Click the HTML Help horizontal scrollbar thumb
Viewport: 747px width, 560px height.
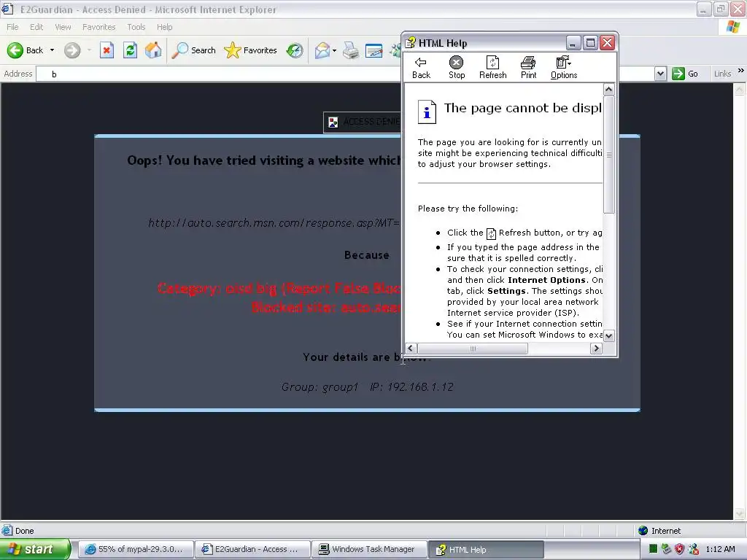click(x=473, y=348)
